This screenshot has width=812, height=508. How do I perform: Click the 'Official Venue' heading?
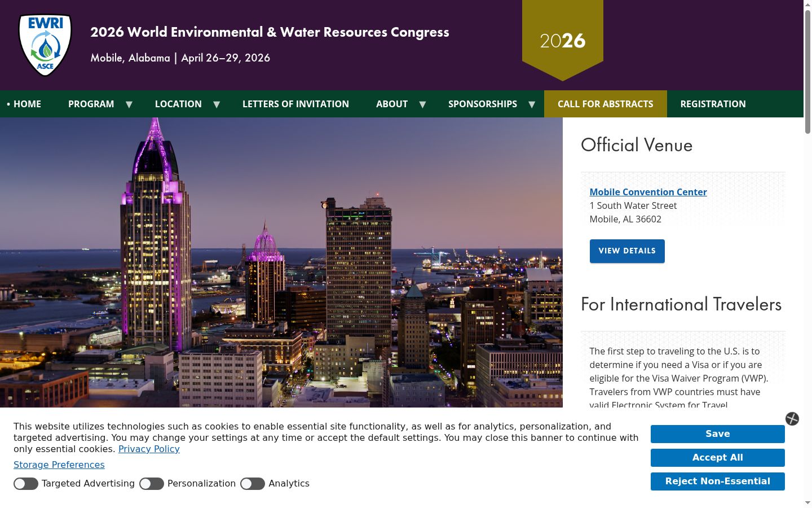[637, 145]
